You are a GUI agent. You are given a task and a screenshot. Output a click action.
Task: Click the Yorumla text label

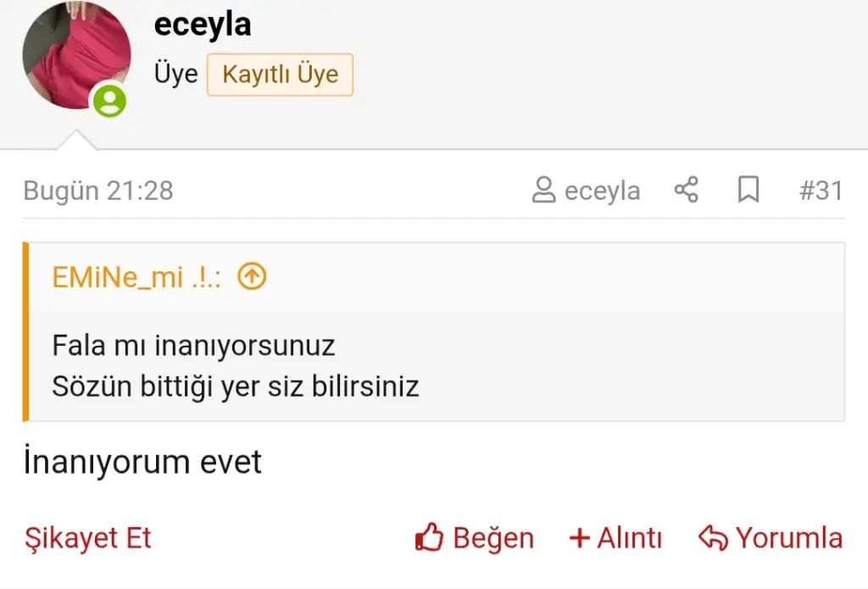[788, 538]
